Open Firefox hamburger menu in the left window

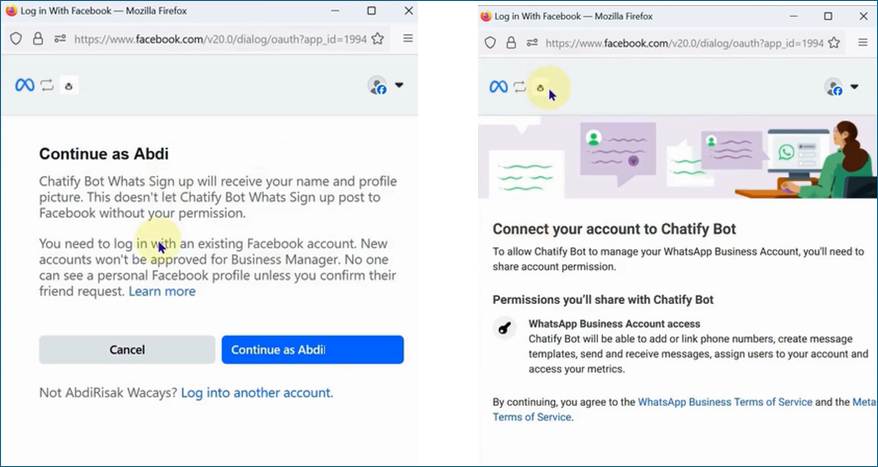point(408,39)
